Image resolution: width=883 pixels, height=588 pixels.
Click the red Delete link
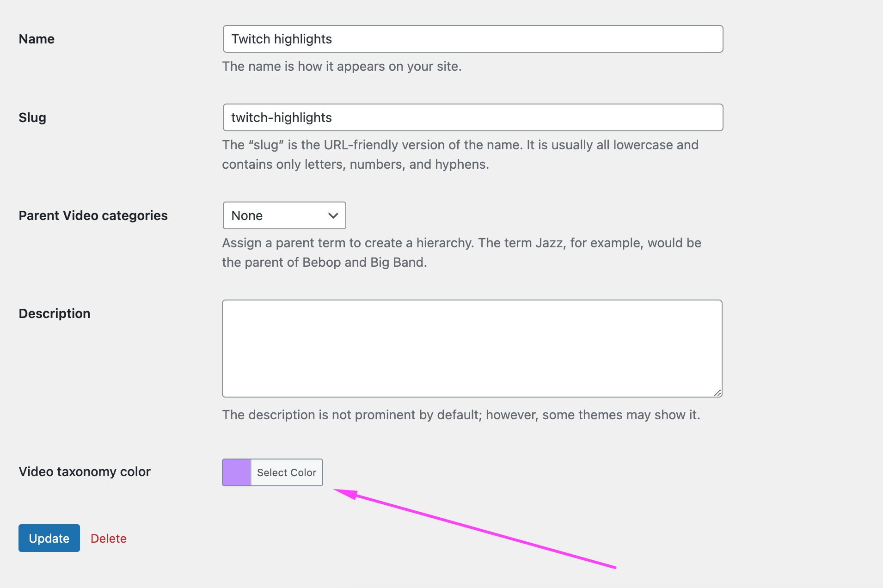point(109,539)
